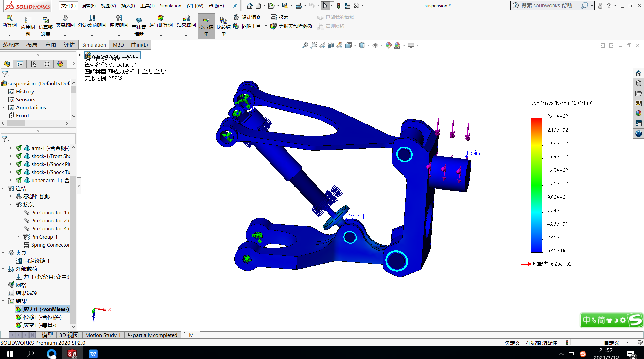The image size is (644, 359).
Task: Open the Options gear in the title bar
Action: [356, 6]
